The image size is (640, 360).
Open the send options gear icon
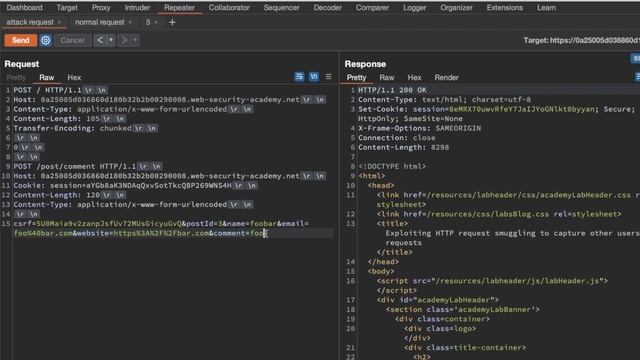coord(45,40)
